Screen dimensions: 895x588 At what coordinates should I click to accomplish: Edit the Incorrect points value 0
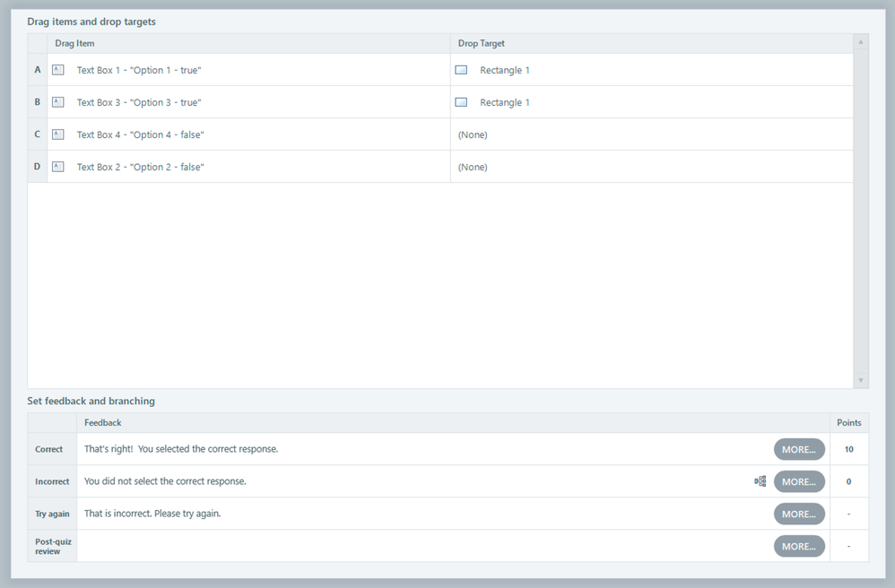(x=848, y=481)
